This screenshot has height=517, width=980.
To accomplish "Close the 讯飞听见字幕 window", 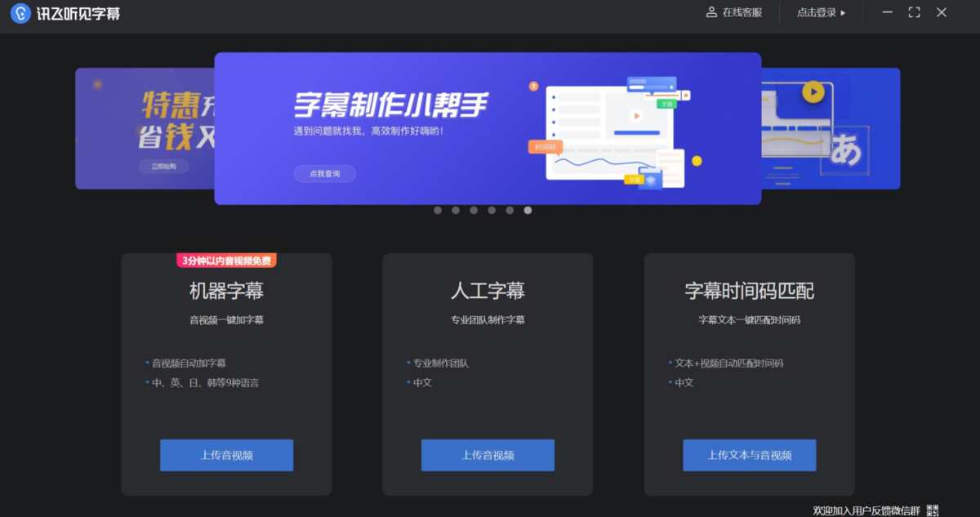I will [942, 13].
